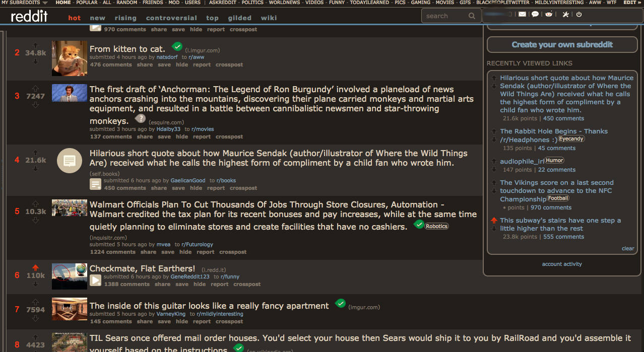This screenshot has height=352, width=644.
Task: Upvote the guitar apartment post
Action: pos(35,302)
